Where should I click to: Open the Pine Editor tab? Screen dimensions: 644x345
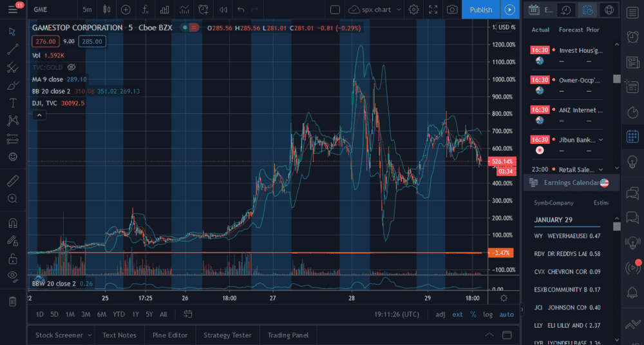click(x=170, y=335)
